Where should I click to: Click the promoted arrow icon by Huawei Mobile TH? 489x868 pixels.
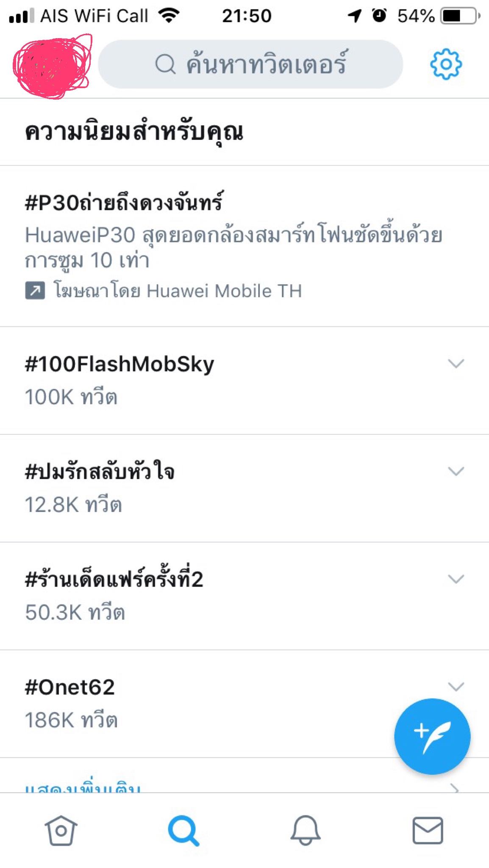click(x=35, y=291)
